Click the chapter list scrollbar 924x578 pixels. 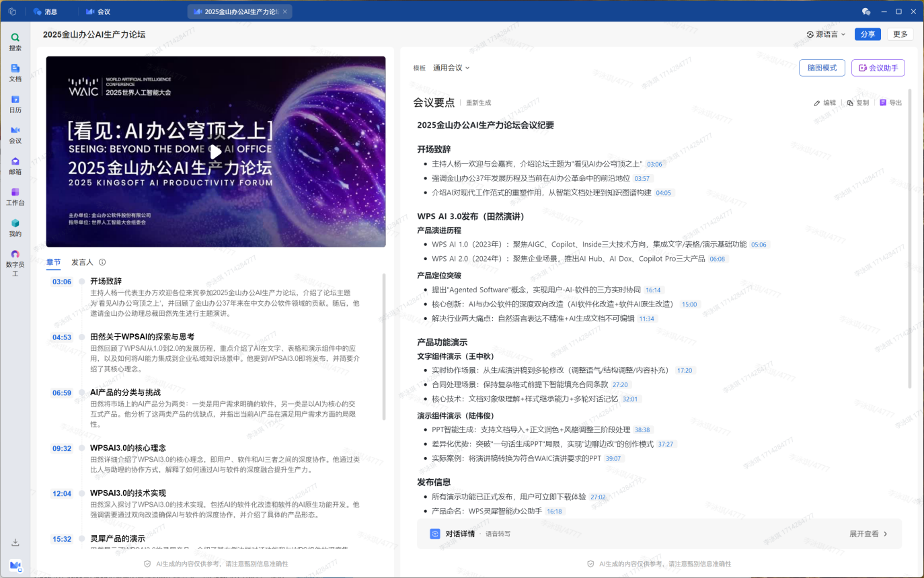pyautogui.click(x=384, y=346)
